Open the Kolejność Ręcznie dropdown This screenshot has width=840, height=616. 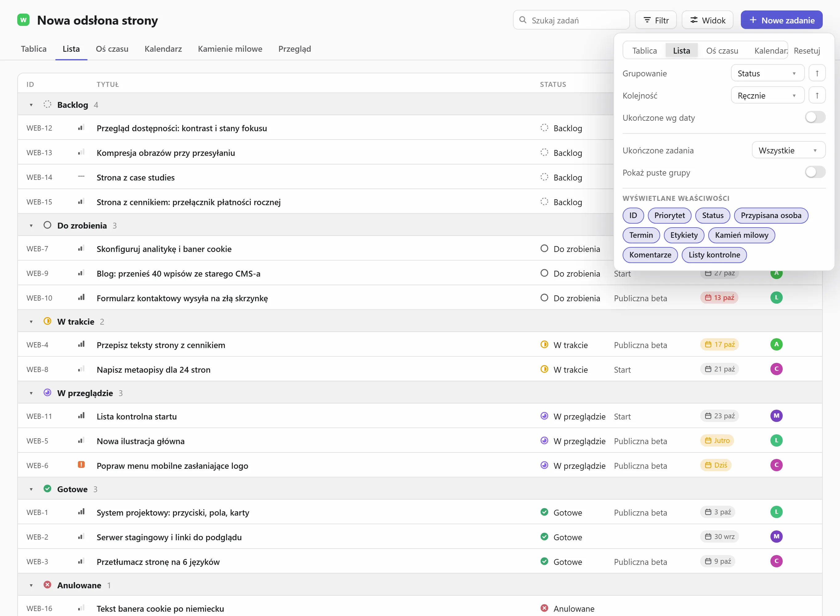click(x=767, y=95)
